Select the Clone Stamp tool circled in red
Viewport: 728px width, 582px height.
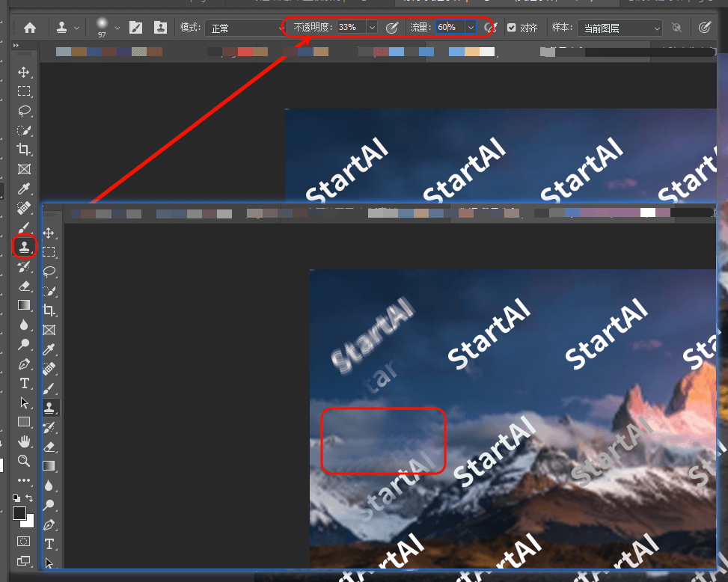click(24, 246)
